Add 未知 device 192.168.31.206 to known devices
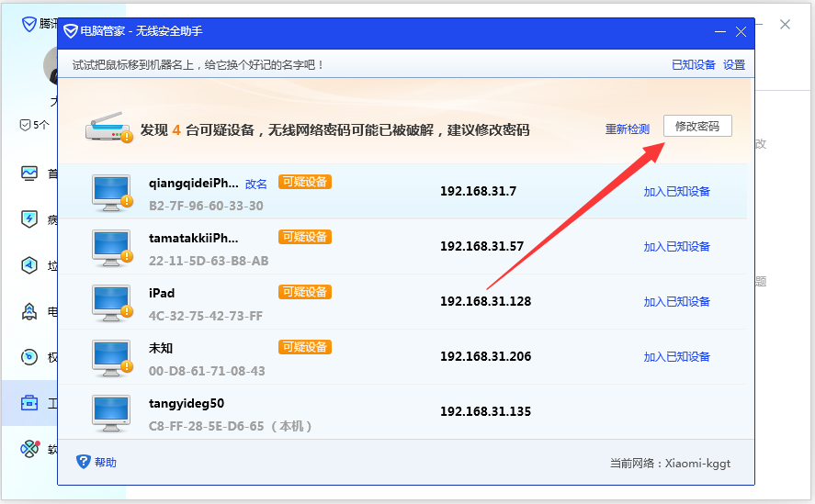Screen dimensions: 815x504 coord(677,357)
